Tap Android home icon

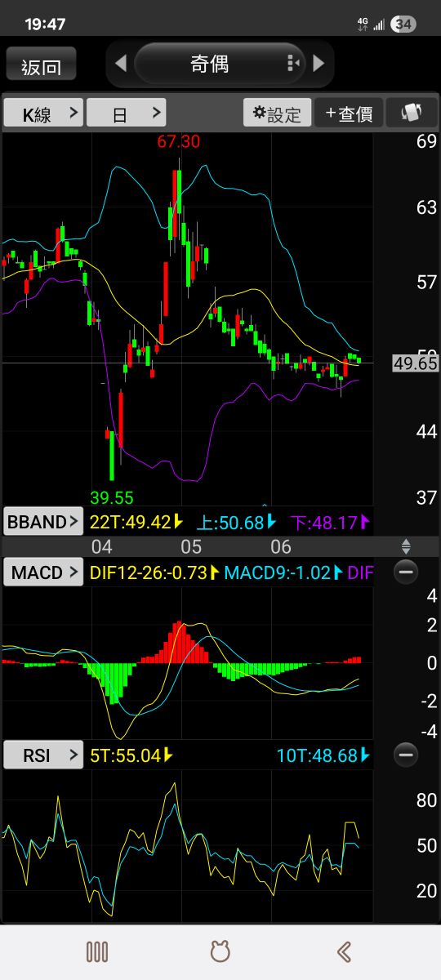click(x=220, y=951)
